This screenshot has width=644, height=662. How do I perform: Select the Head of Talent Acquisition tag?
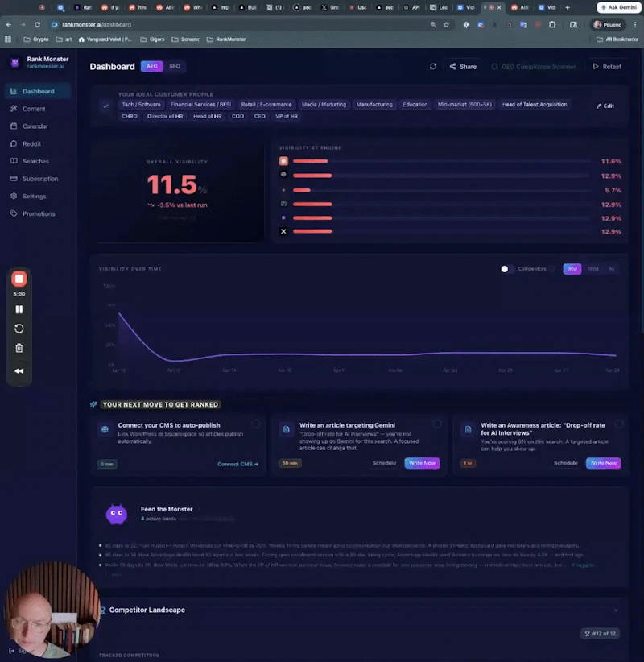[535, 104]
